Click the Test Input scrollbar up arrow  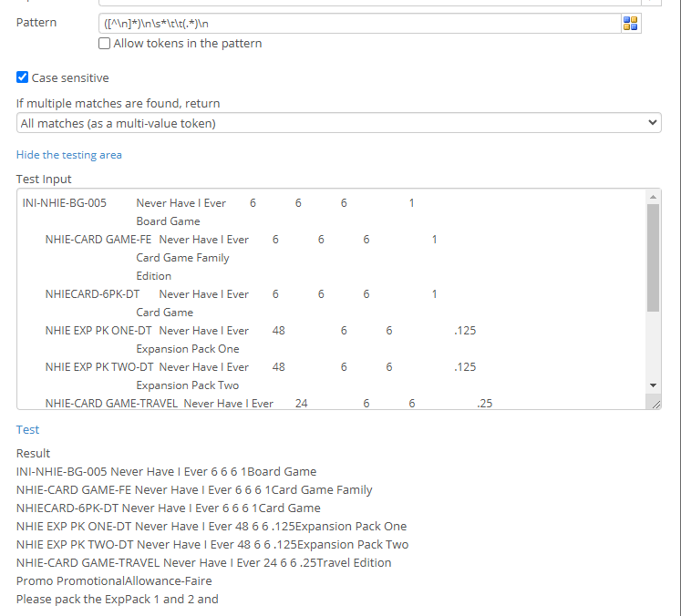653,197
